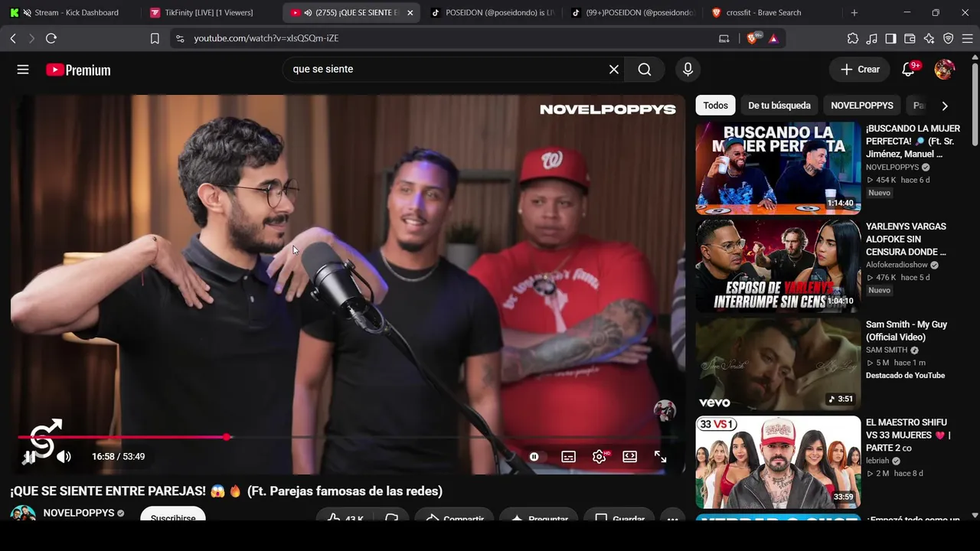Mute the video with the speaker icon
980x551 pixels.
[64, 457]
